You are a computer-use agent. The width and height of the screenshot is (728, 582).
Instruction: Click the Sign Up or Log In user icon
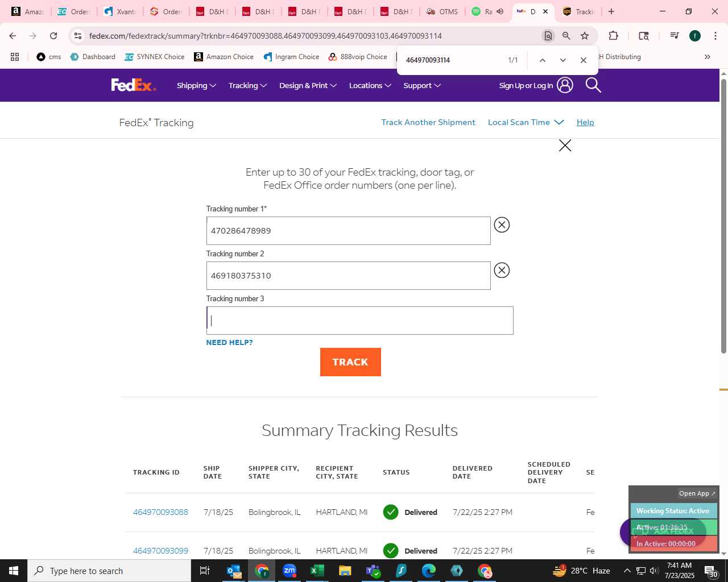point(565,85)
